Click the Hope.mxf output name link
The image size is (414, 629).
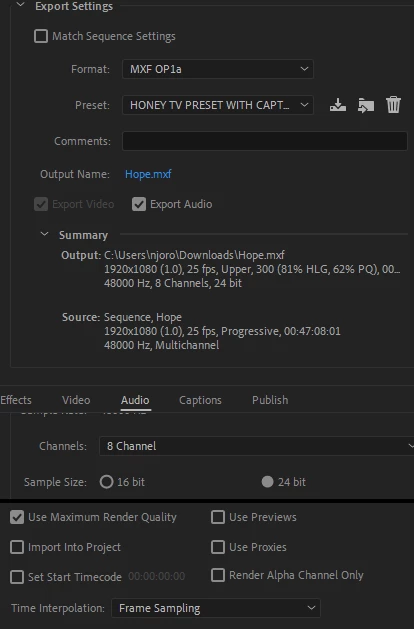(x=148, y=174)
